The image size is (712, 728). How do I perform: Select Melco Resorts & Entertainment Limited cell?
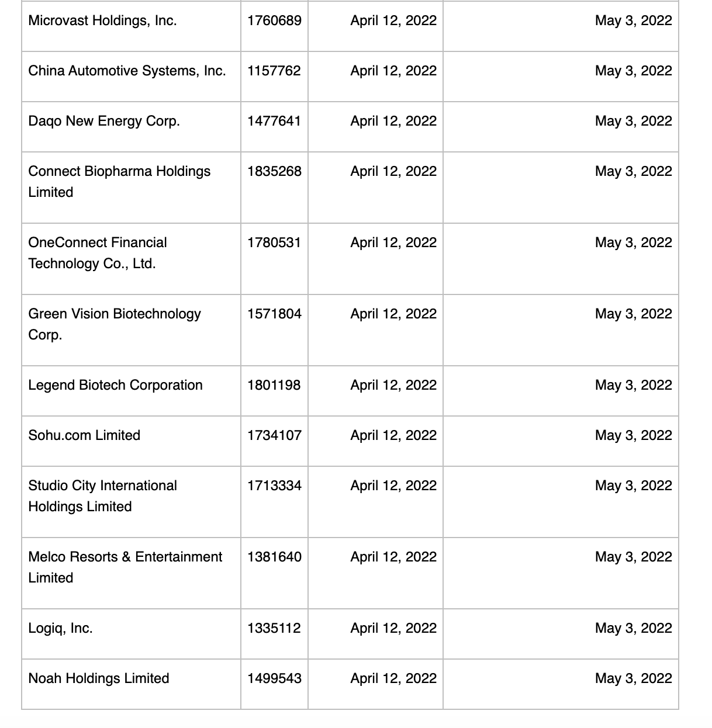point(125,567)
